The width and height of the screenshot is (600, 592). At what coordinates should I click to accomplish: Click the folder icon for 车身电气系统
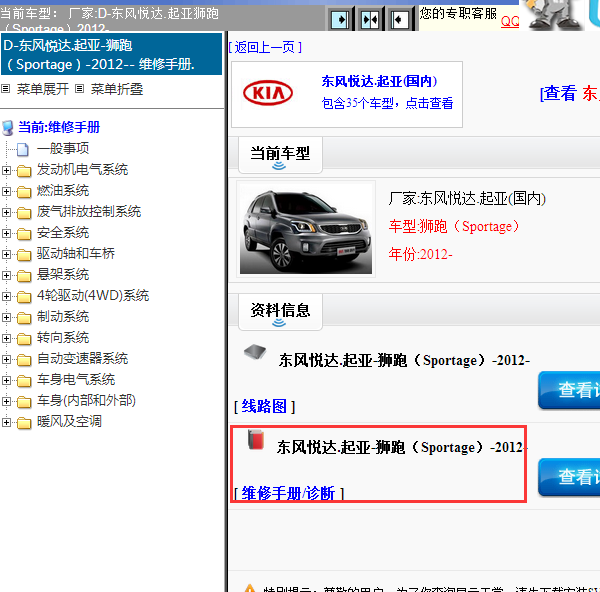(24, 381)
